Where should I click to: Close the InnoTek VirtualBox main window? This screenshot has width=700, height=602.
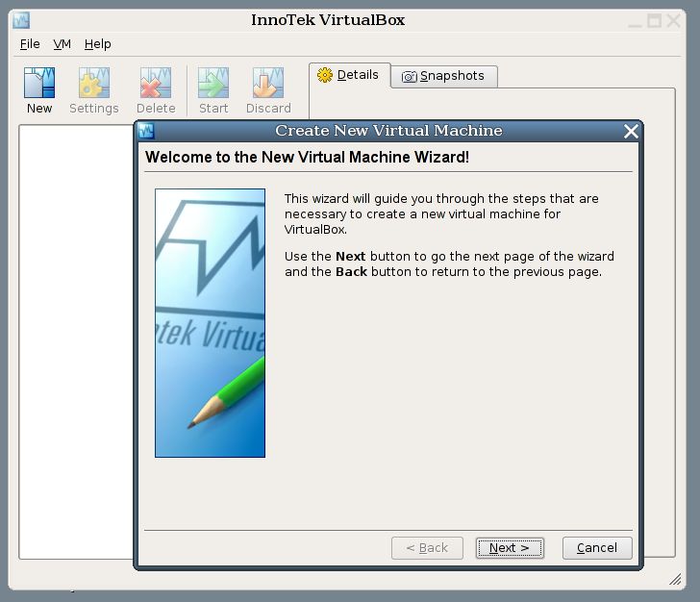pos(674,20)
